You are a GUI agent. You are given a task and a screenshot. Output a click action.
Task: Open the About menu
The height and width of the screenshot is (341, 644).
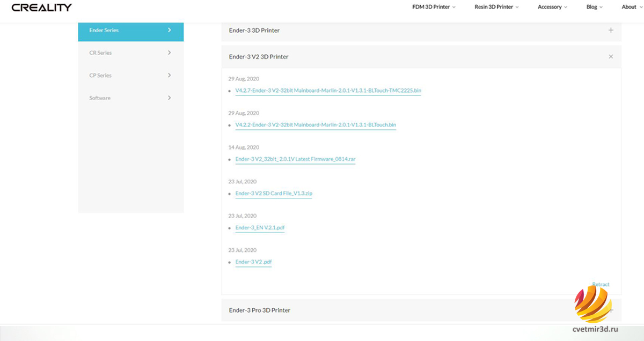pyautogui.click(x=631, y=7)
